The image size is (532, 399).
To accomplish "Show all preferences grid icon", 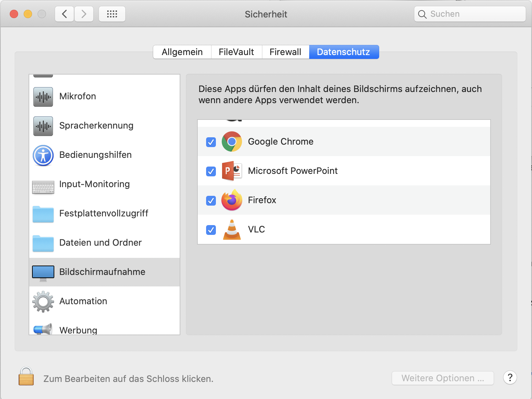I will point(112,14).
